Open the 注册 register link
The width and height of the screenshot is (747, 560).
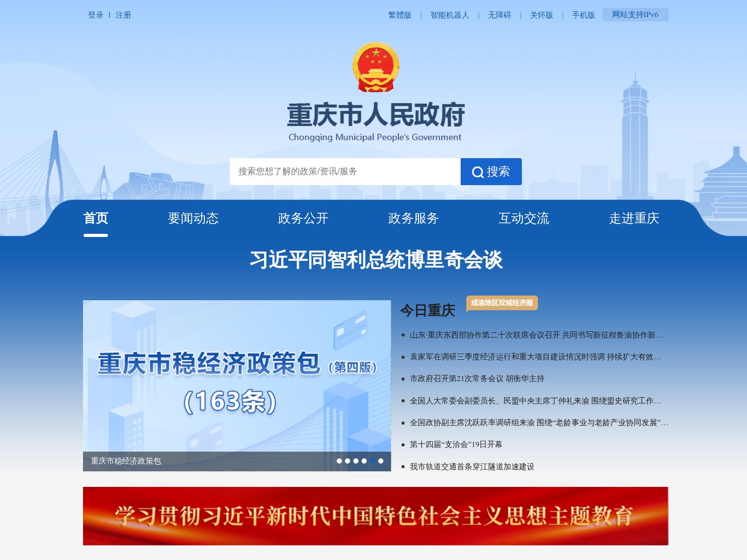point(123,15)
